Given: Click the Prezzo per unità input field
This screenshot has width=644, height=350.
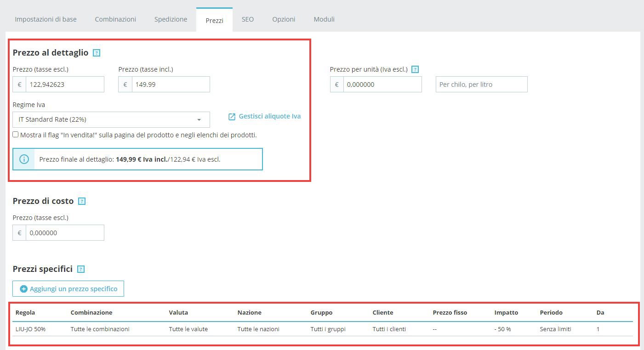Looking at the screenshot, I should coord(382,85).
